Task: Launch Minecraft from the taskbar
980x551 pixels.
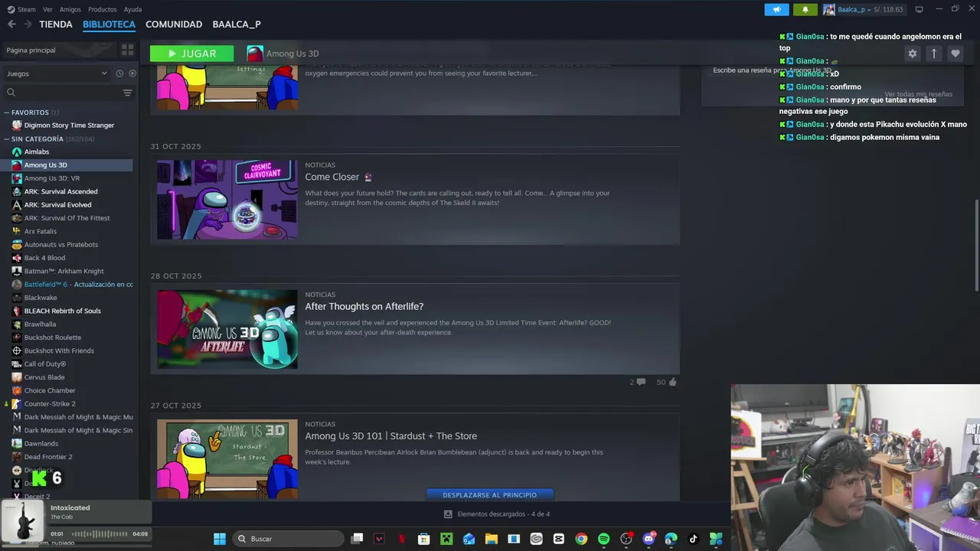Action: (x=446, y=539)
